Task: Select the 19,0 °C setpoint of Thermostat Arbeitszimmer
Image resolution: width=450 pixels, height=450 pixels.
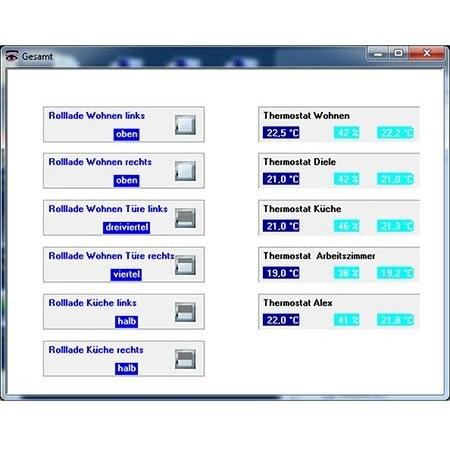Action: [281, 273]
